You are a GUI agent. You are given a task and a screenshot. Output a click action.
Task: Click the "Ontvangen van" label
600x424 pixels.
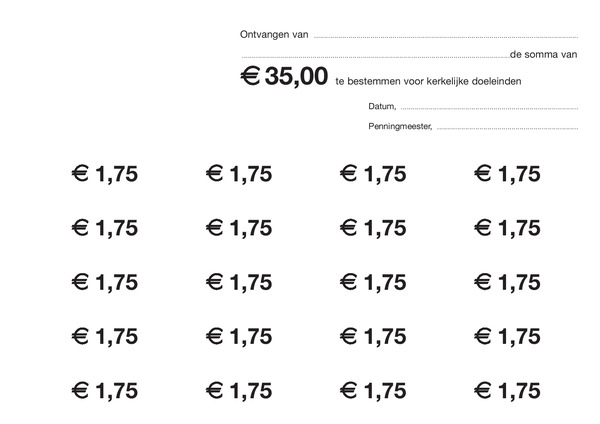pyautogui.click(x=274, y=34)
